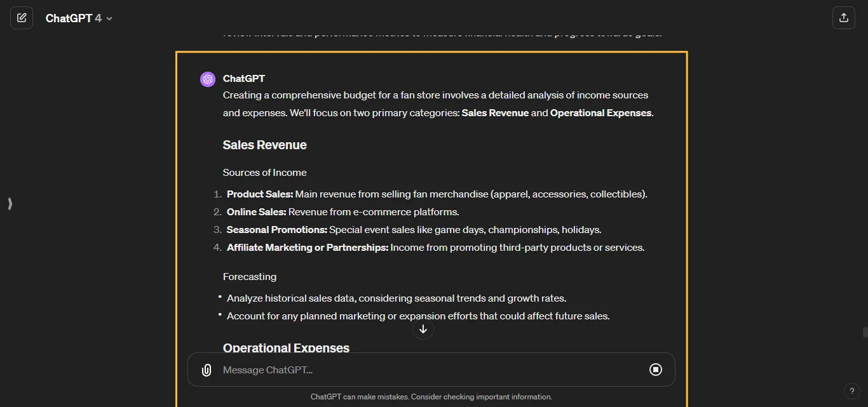Click the ChatGPT logo avatar beside the response

click(x=207, y=79)
